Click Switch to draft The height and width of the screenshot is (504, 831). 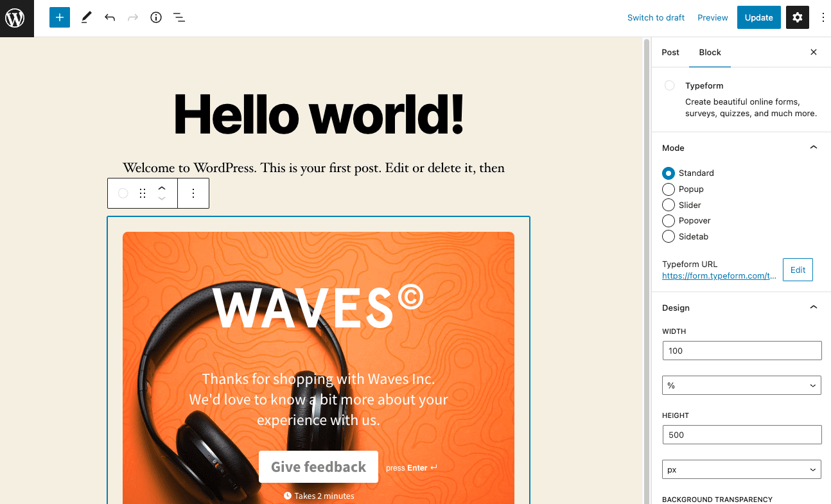click(x=656, y=18)
